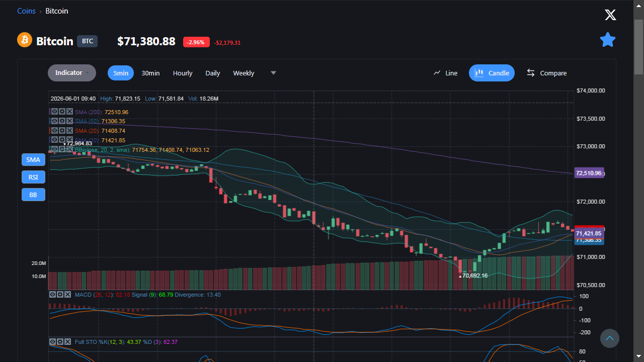The image size is (644, 362).
Task: Toggle visibility of SMA (20) line
Action: (x=54, y=130)
